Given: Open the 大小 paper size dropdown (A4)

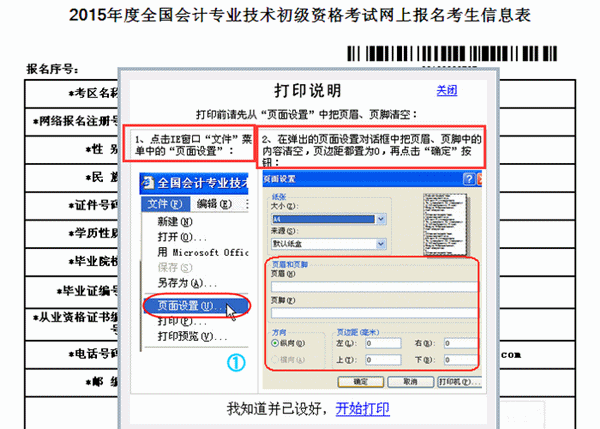Looking at the screenshot, I should [x=379, y=218].
